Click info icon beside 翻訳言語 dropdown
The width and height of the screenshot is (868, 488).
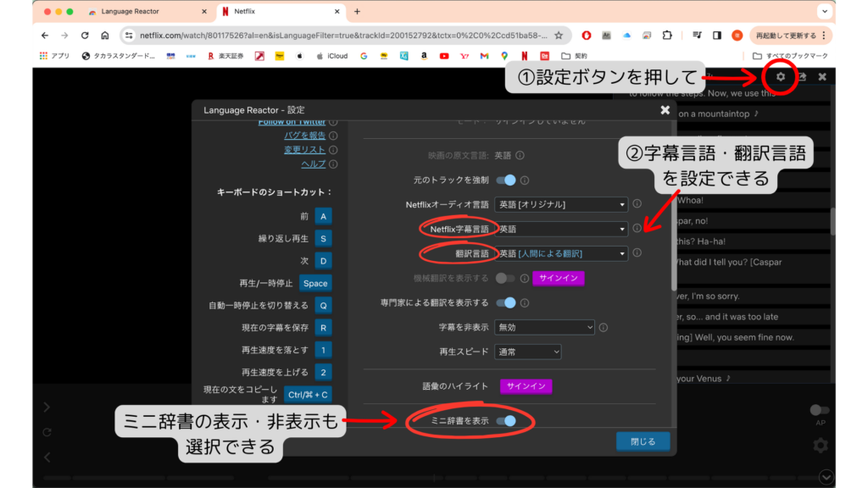pyautogui.click(x=637, y=252)
